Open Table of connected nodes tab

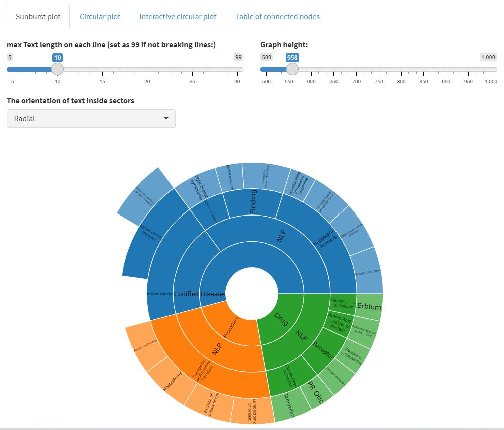pyautogui.click(x=277, y=17)
